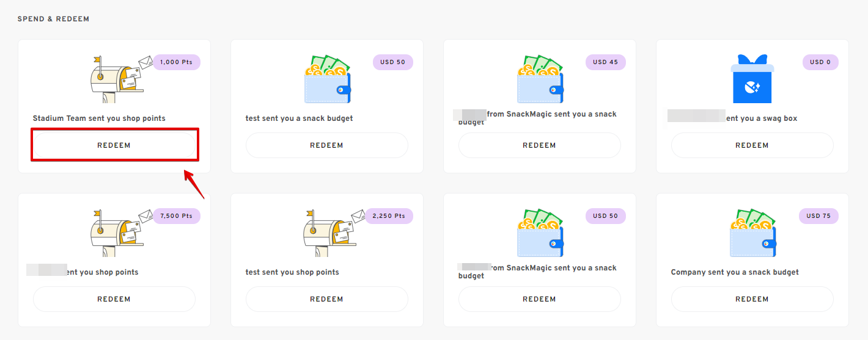Click "Company sent you a snack budget" text

735,272
